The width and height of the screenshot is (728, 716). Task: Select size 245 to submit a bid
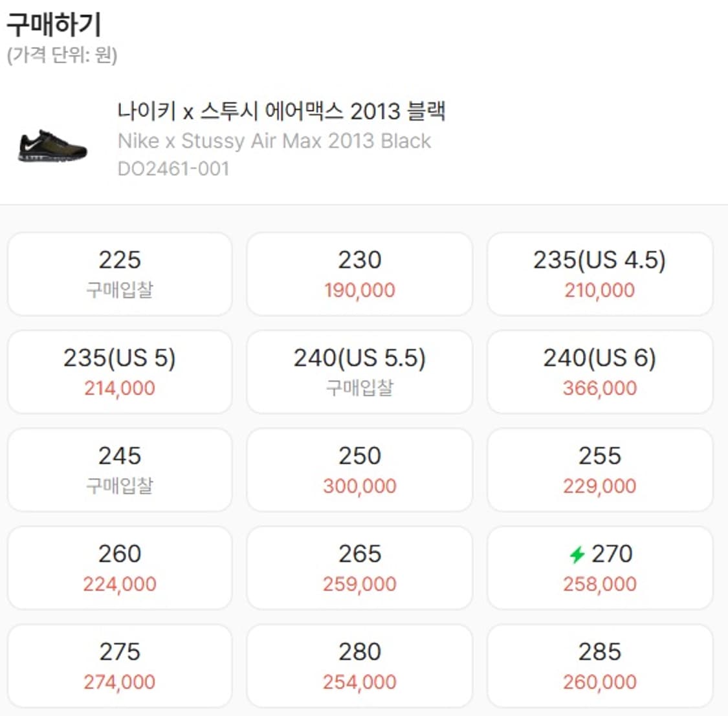120,470
